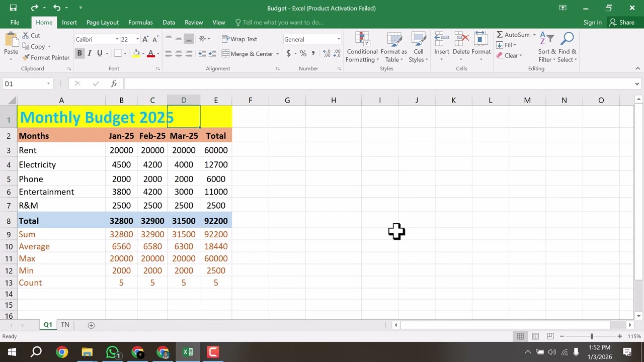Click the Decrease Decimal icon
644x362 pixels.
(x=337, y=53)
